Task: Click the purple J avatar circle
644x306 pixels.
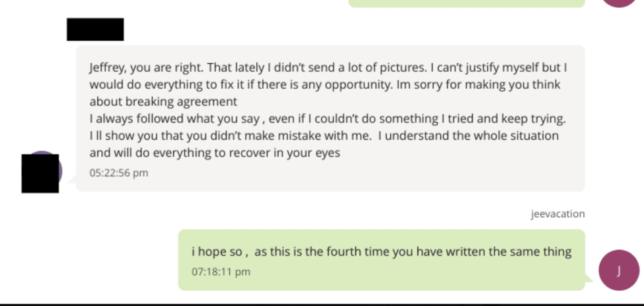Action: [618, 271]
